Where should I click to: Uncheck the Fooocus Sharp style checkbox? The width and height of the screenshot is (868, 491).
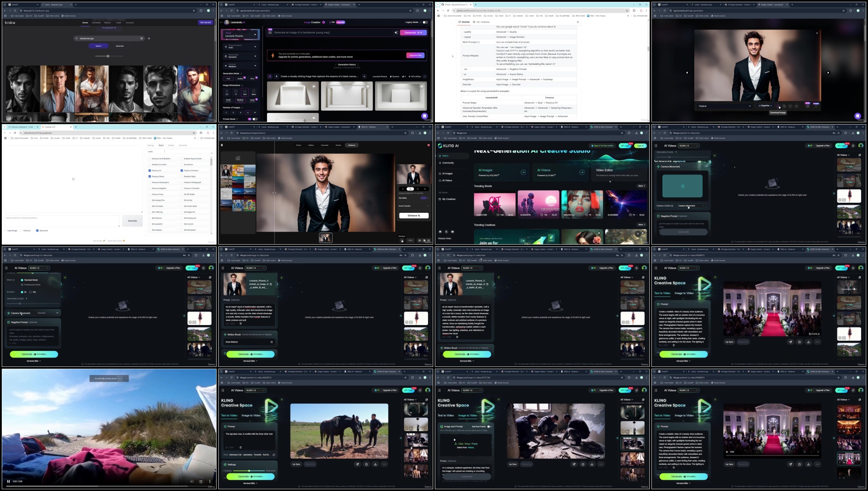pos(150,176)
